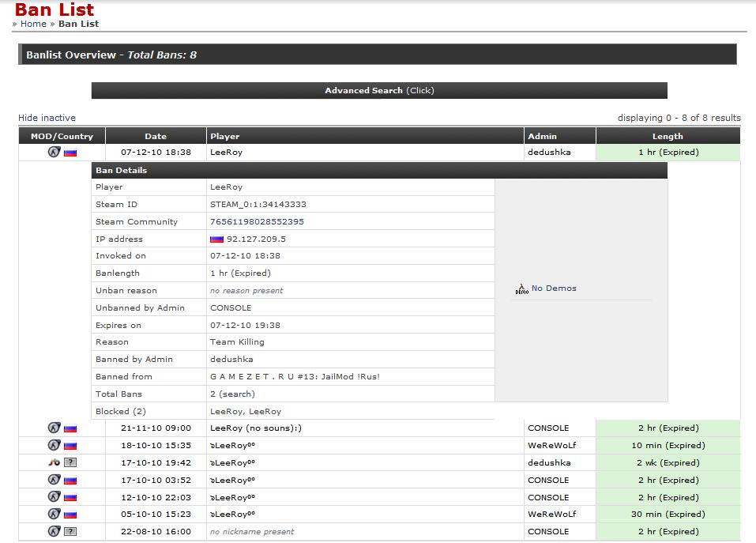Image resolution: width=756 pixels, height=543 pixels.
Task: Click the Date column header
Action: click(156, 136)
